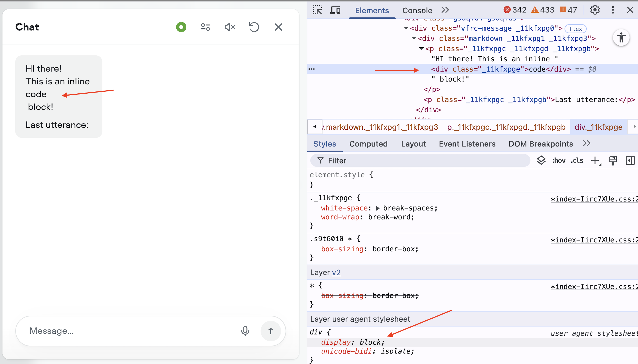Show more DevTools tabs chevron
Viewport: 638px width, 364px height.
445,10
